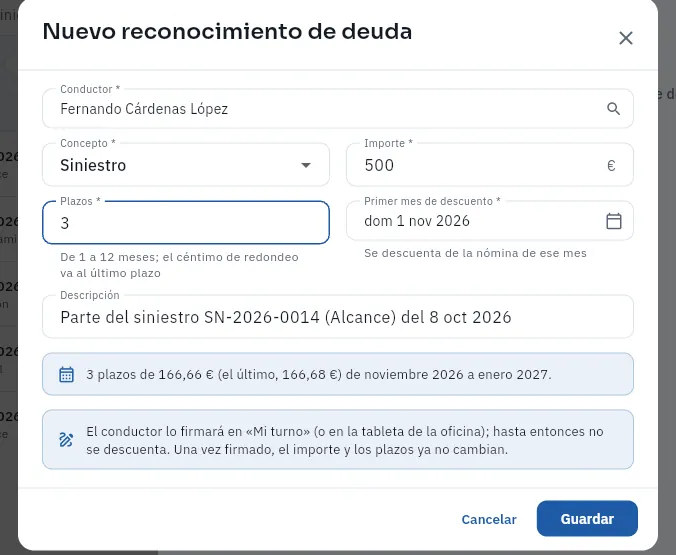Click the euro symbol in Importe field
This screenshot has height=555, width=676.
point(611,165)
